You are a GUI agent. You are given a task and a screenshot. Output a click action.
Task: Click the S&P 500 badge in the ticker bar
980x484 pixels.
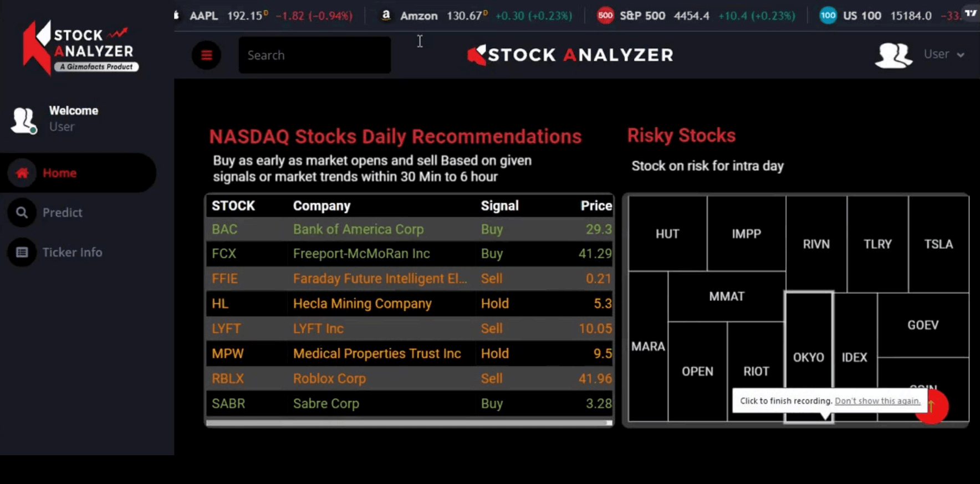(605, 16)
